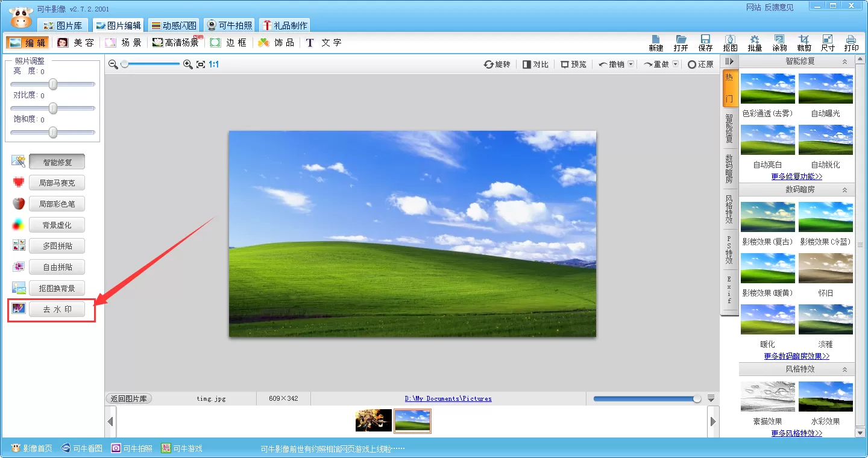Click the 局部彩色笔 apple icon

[19, 203]
